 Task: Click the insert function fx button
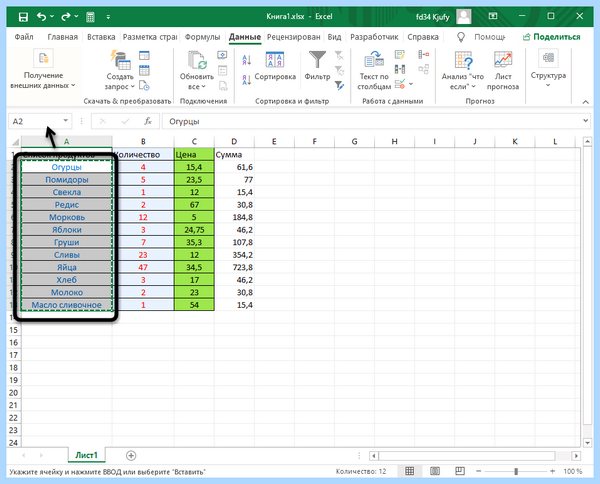[x=148, y=121]
